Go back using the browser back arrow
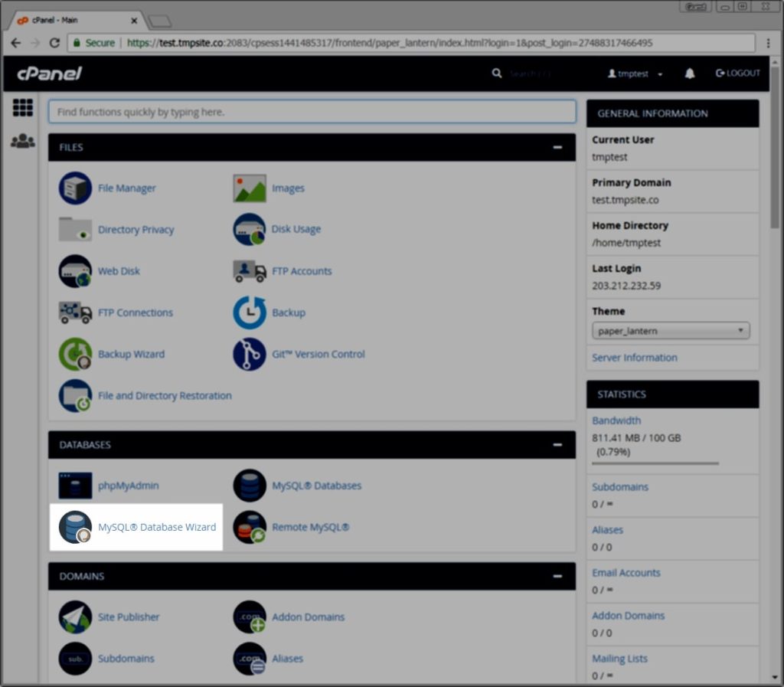Viewport: 784px width, 687px height. tap(15, 43)
